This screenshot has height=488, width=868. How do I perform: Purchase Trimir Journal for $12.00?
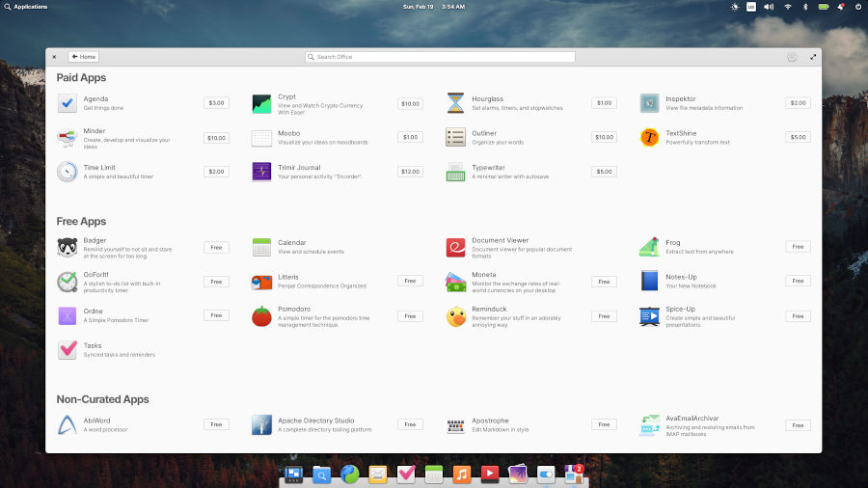pos(410,172)
